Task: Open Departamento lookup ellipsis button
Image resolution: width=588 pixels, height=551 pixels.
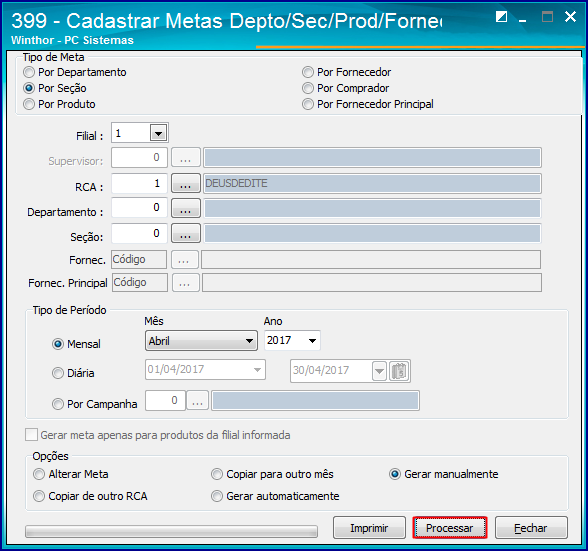Action: [x=186, y=209]
